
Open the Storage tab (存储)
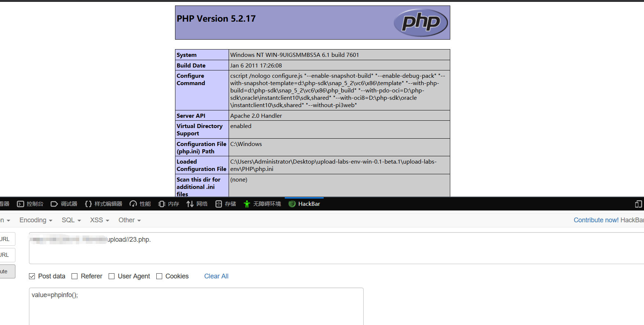click(x=226, y=204)
